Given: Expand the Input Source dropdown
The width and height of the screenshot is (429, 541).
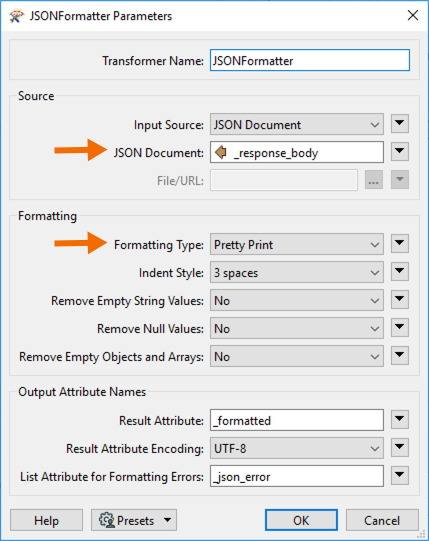Looking at the screenshot, I should (297, 124).
